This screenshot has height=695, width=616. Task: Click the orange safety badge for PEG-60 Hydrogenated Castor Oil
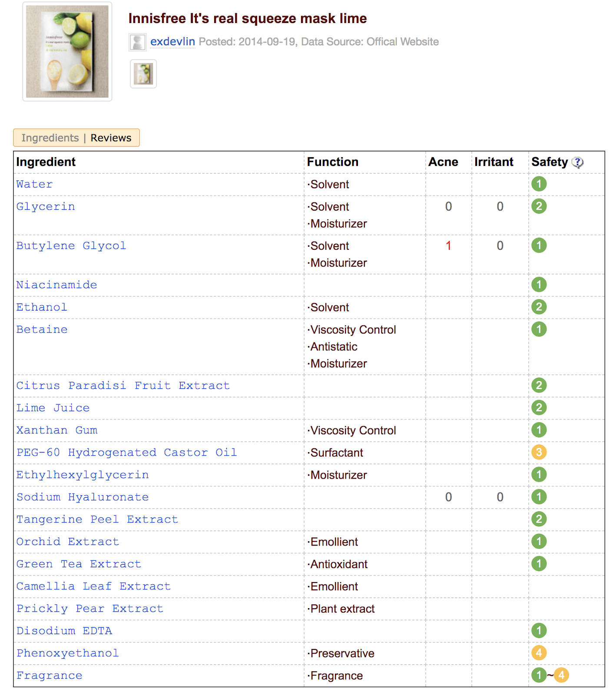tap(539, 452)
